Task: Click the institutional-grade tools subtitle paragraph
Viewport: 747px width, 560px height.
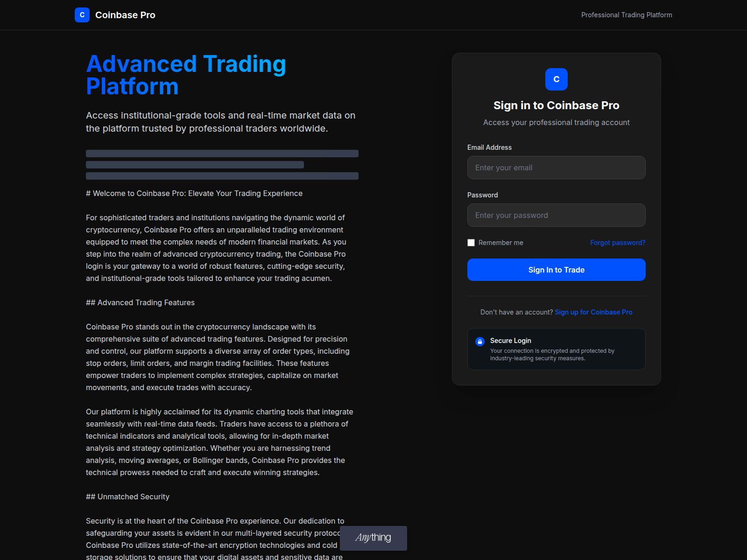Action: click(221, 122)
